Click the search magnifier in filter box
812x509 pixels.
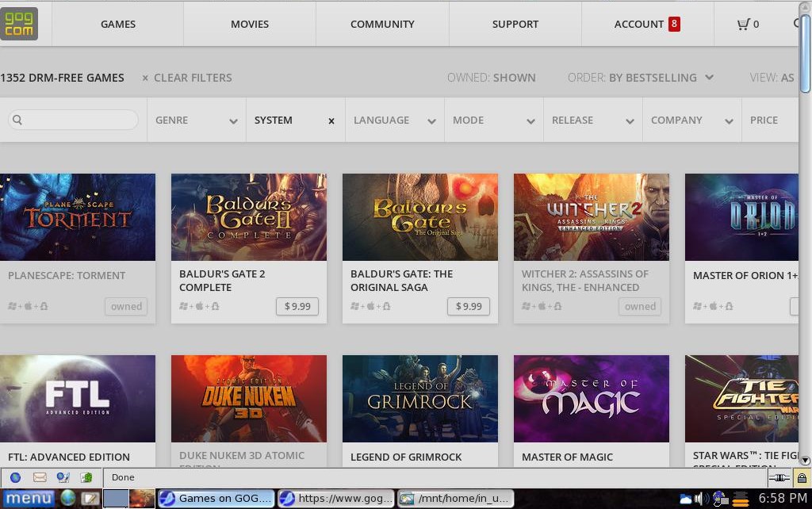coord(17,120)
